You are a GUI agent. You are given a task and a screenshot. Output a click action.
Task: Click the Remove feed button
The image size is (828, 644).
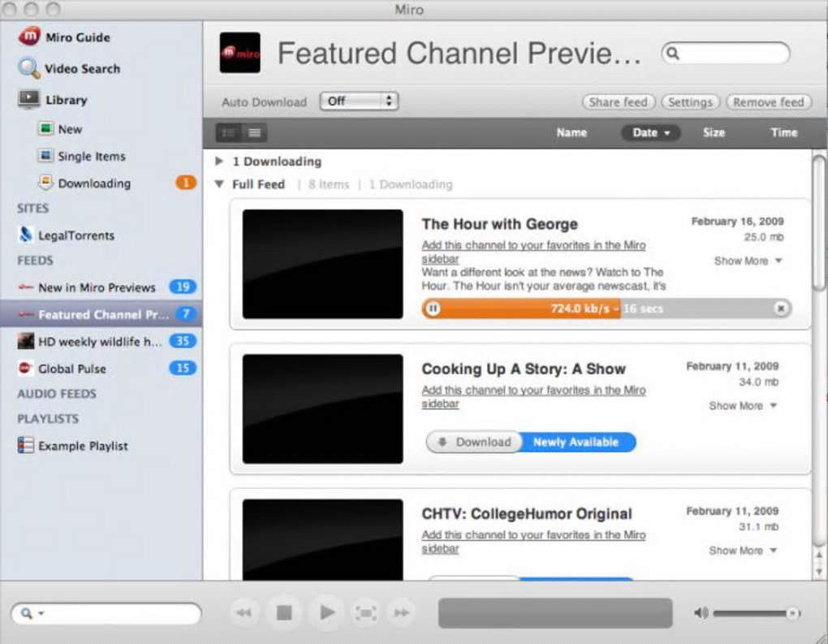click(769, 102)
